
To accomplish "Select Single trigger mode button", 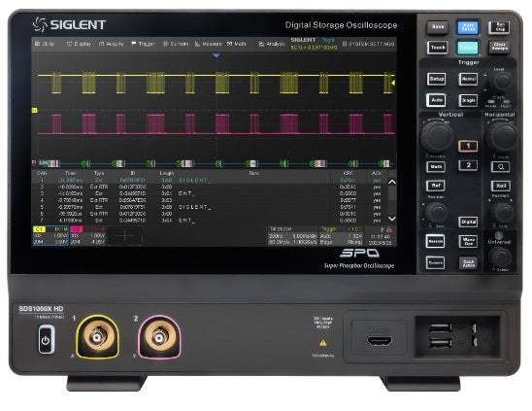I will tap(468, 100).
